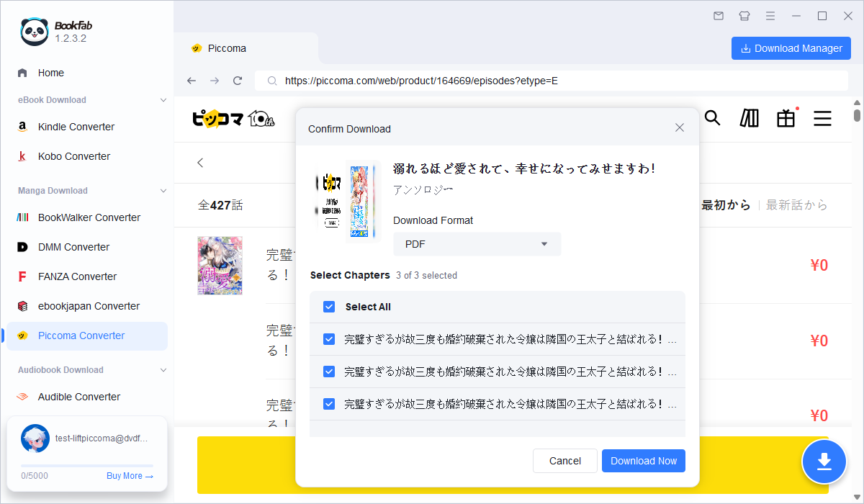Click the page back chevron
Image resolution: width=864 pixels, height=504 pixels.
pyautogui.click(x=200, y=163)
